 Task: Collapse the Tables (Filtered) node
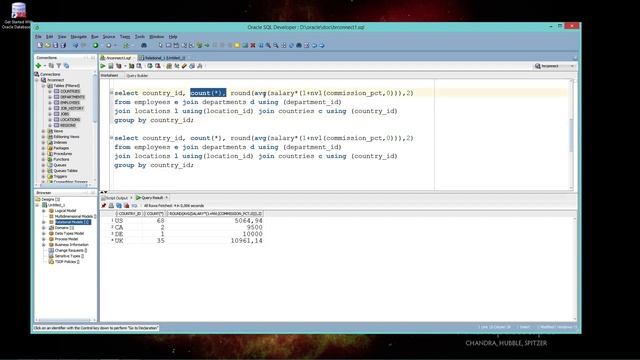click(44, 86)
